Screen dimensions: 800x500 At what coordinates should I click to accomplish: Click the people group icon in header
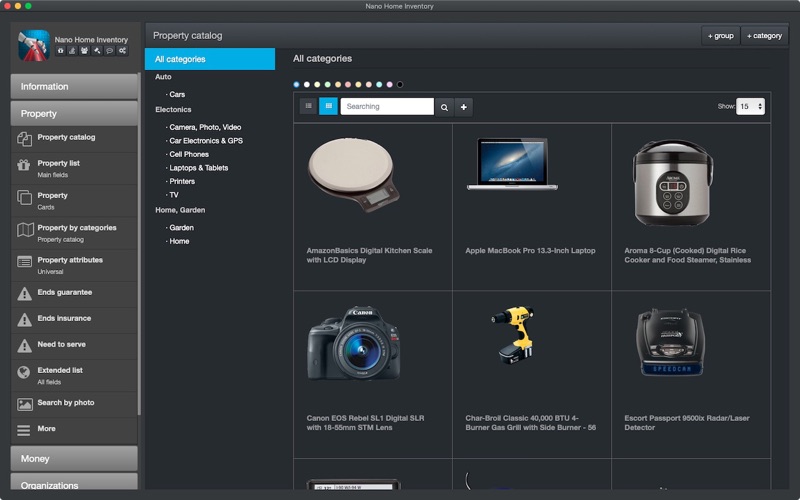85,51
